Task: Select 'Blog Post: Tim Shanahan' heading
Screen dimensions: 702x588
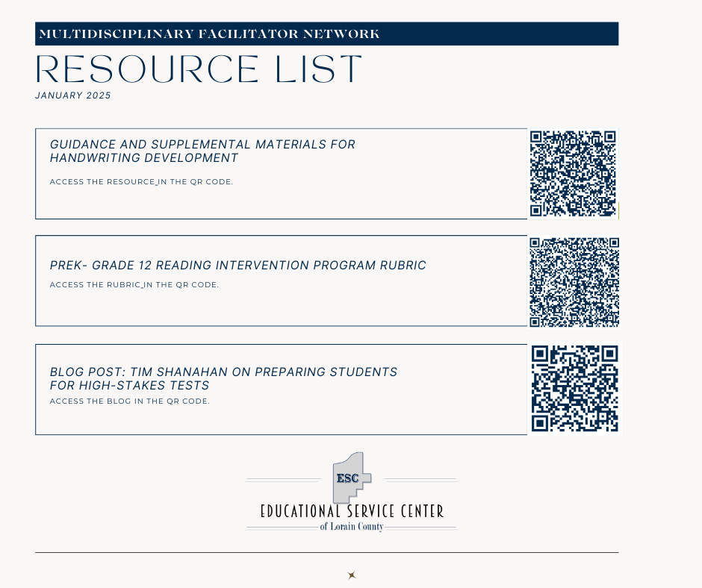Action: pos(223,378)
